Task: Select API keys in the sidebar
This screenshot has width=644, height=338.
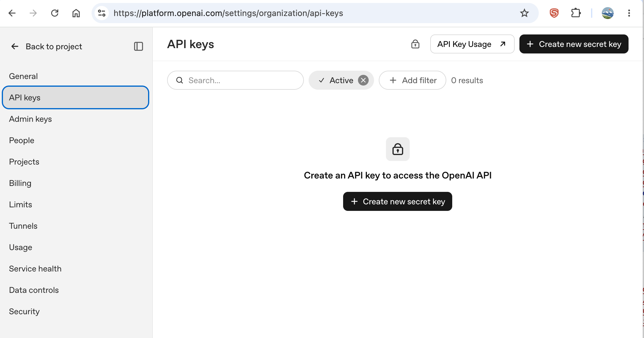Action: (x=76, y=97)
